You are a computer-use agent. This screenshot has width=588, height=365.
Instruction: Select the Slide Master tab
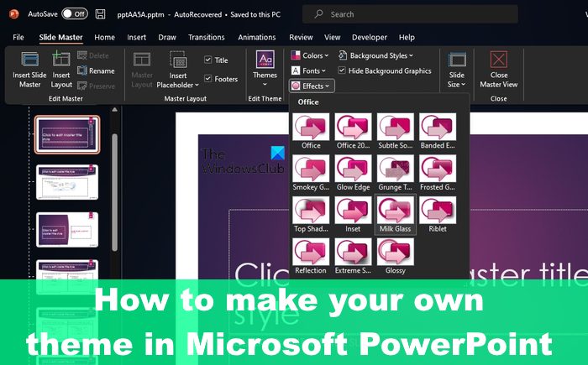(x=60, y=37)
